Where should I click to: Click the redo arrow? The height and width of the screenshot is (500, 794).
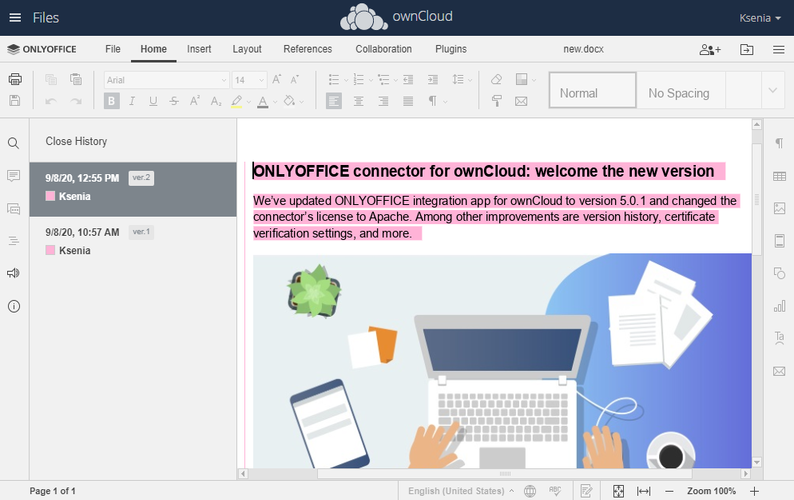click(76, 101)
